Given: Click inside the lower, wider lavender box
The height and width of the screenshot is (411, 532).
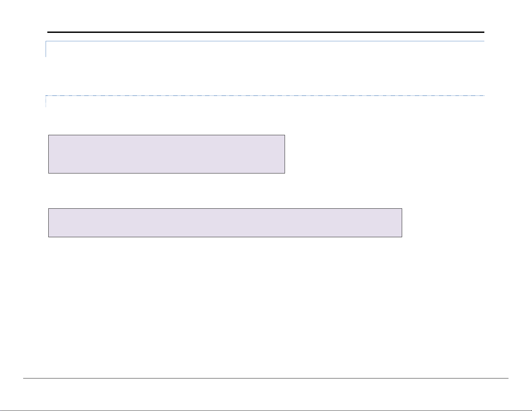Looking at the screenshot, I should click(x=225, y=223).
